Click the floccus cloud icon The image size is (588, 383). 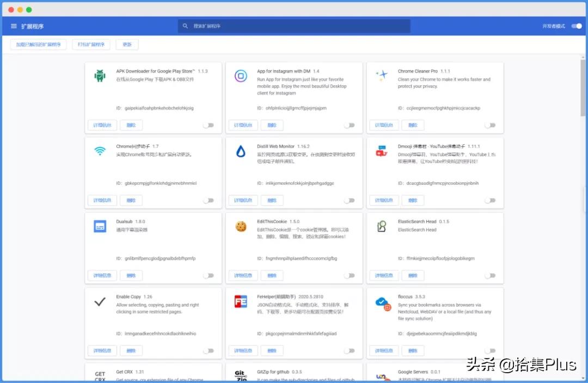pyautogui.click(x=383, y=304)
